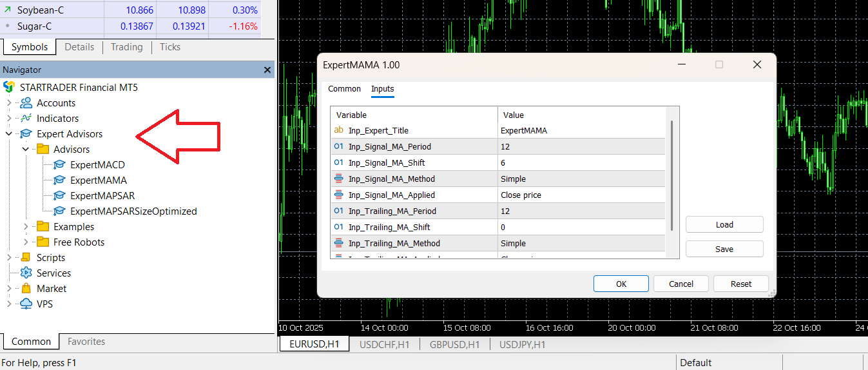Select the Sugar-C symbol row
868x370 pixels.
[x=130, y=26]
